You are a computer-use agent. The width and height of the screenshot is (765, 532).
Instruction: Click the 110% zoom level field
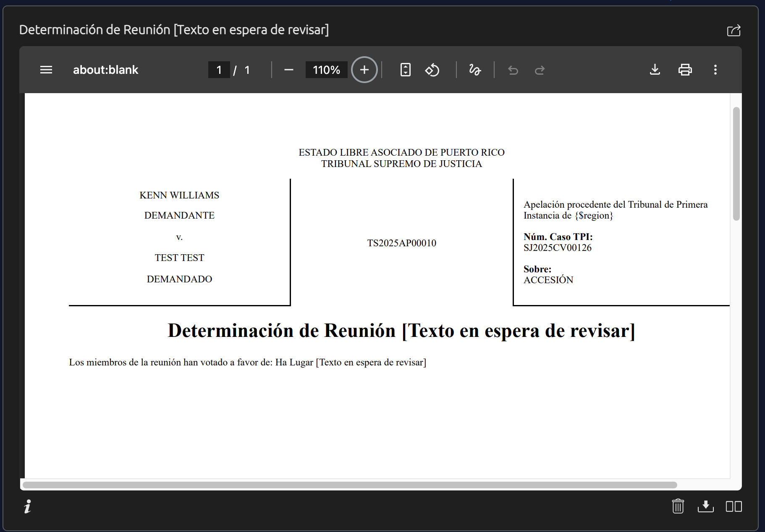[x=326, y=70]
